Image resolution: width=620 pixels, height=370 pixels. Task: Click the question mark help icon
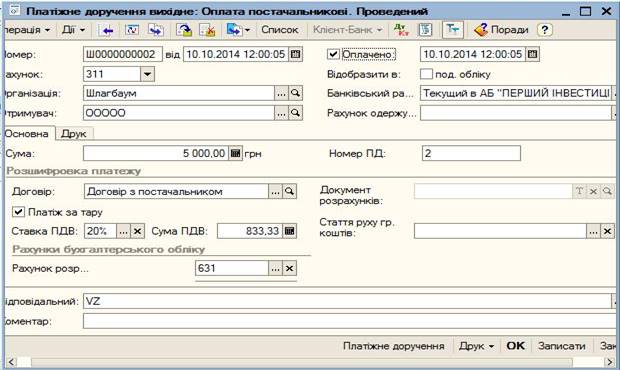click(544, 30)
